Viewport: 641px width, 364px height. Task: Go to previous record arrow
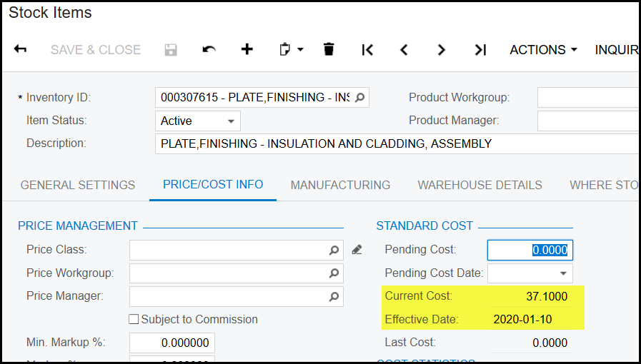point(404,49)
